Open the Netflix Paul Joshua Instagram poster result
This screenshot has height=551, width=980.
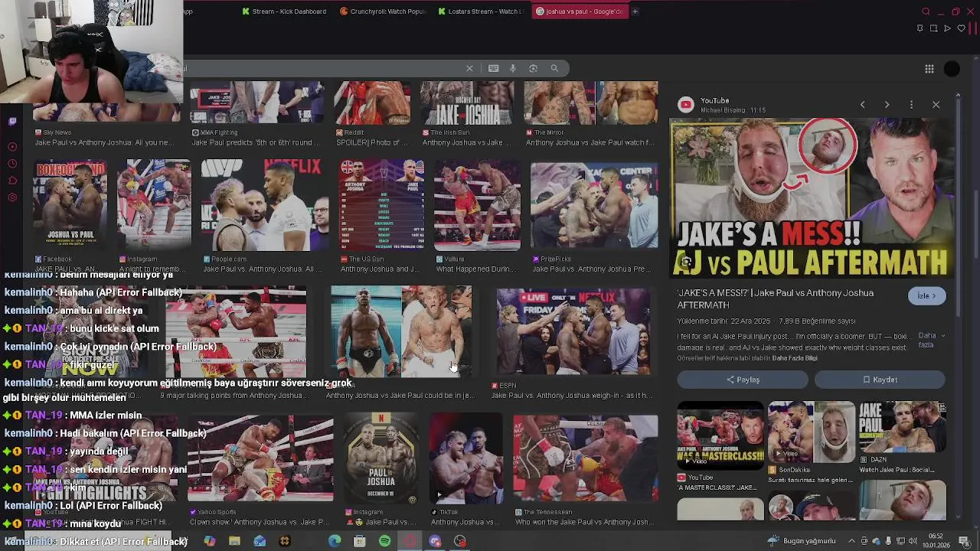(381, 458)
